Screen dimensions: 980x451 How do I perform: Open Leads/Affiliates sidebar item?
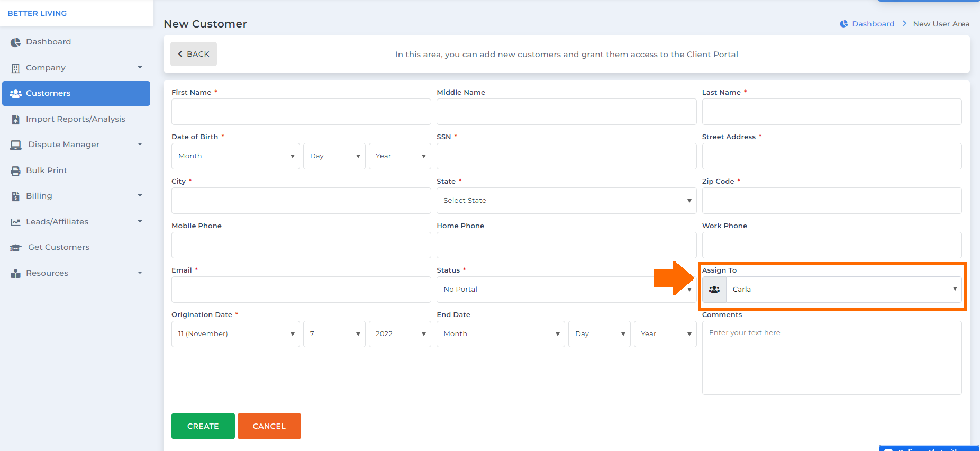(x=76, y=222)
